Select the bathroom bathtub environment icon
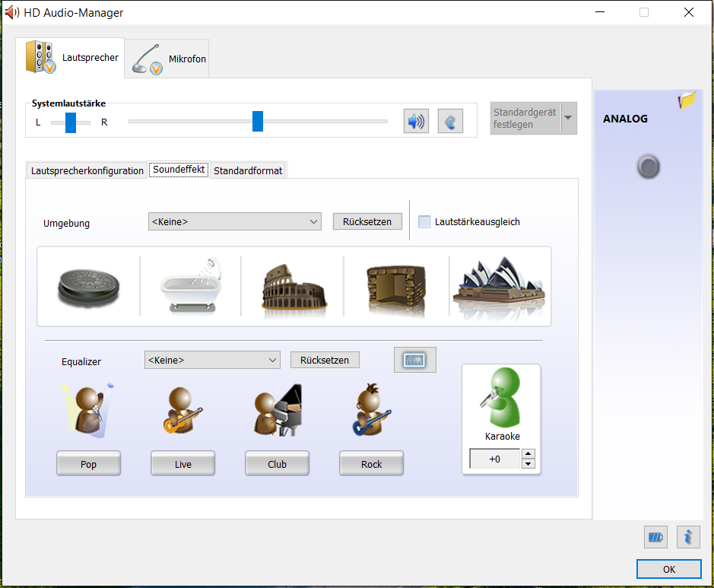The image size is (714, 588). [192, 286]
